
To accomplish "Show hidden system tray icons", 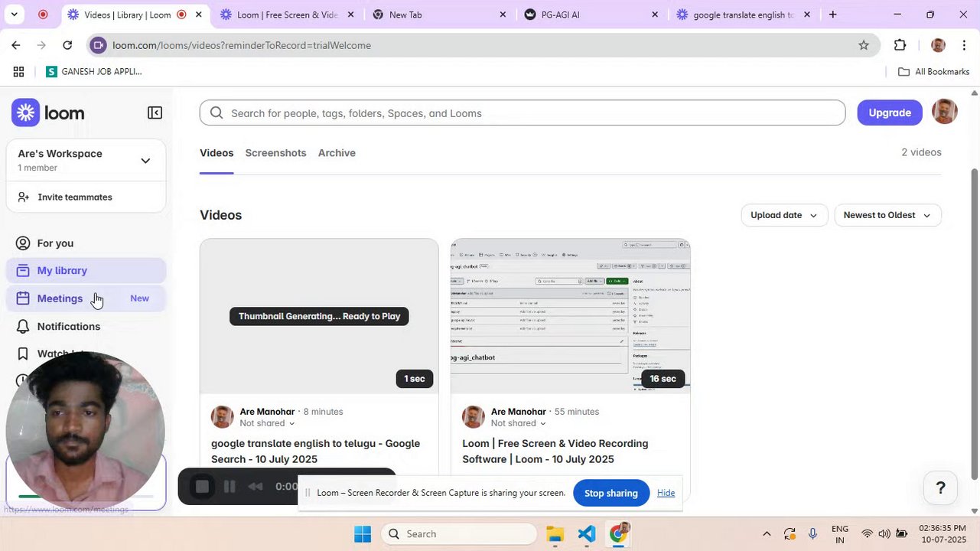I will coord(767,534).
